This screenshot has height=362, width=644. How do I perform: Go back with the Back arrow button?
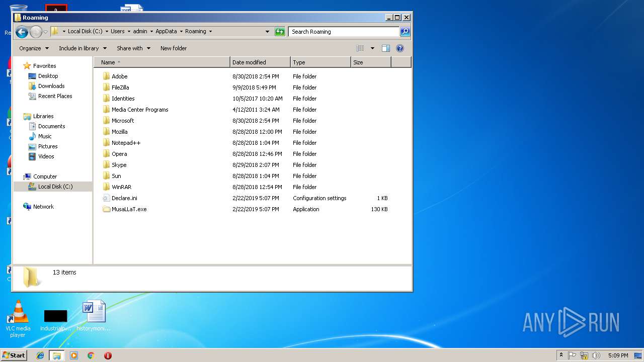(x=22, y=32)
